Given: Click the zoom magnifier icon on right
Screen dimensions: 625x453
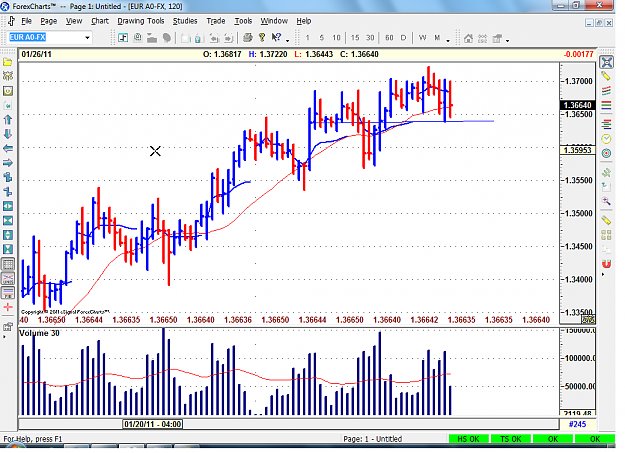Looking at the screenshot, I should (x=606, y=201).
